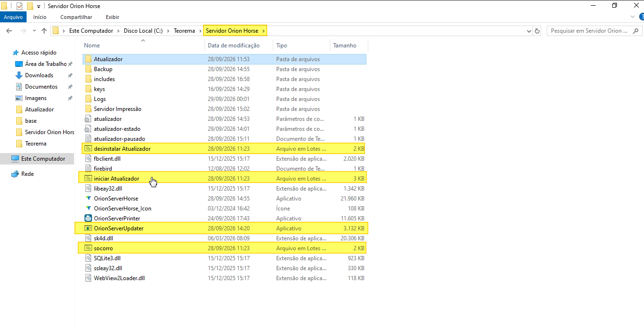The height and width of the screenshot is (328, 644).
Task: Click the New Folder icon in the title bar
Action: point(30,6)
